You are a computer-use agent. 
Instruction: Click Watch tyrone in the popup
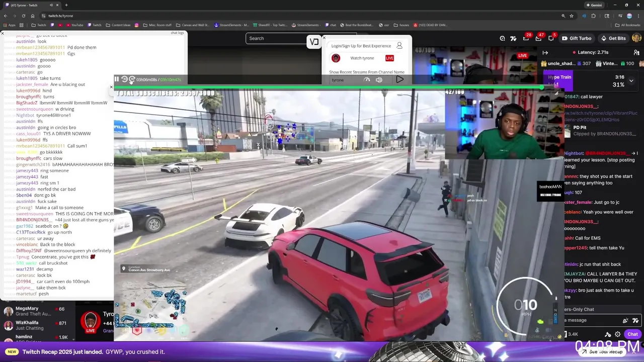(362, 58)
